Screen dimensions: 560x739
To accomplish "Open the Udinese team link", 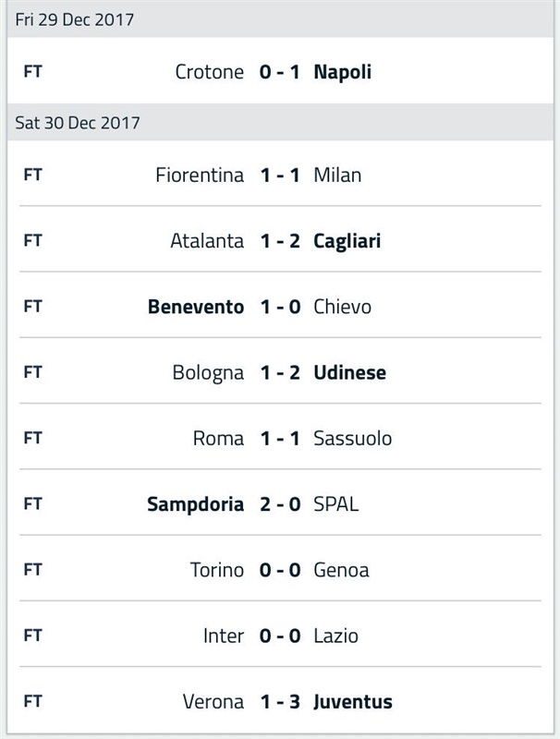I will pyautogui.click(x=349, y=373).
